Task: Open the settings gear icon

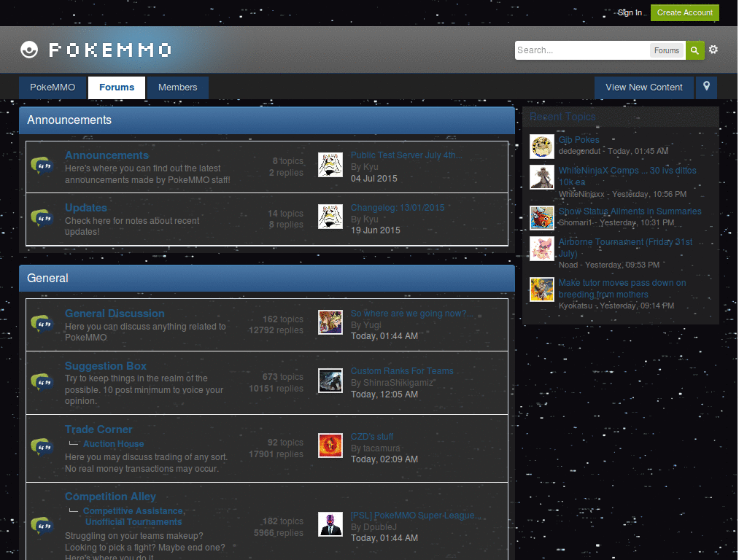Action: [x=713, y=50]
